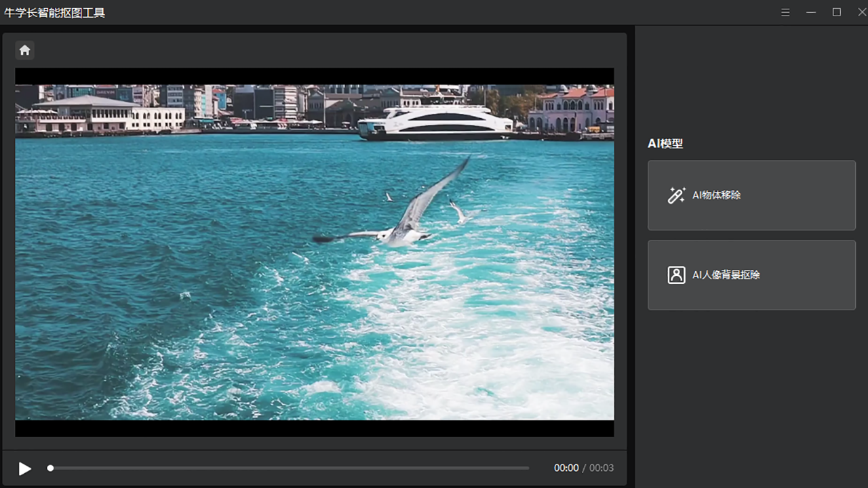Click the playback slider handle

50,468
